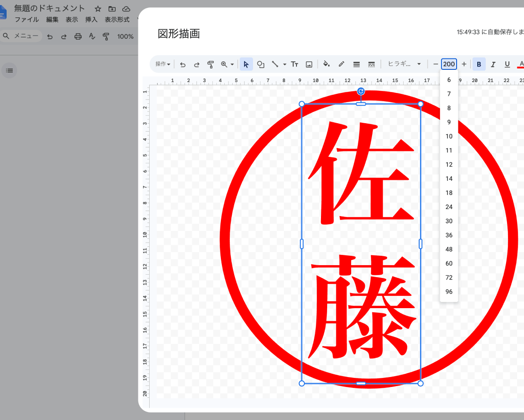Click undo in the drawing toolbar
Image resolution: width=524 pixels, height=420 pixels.
[x=183, y=64]
